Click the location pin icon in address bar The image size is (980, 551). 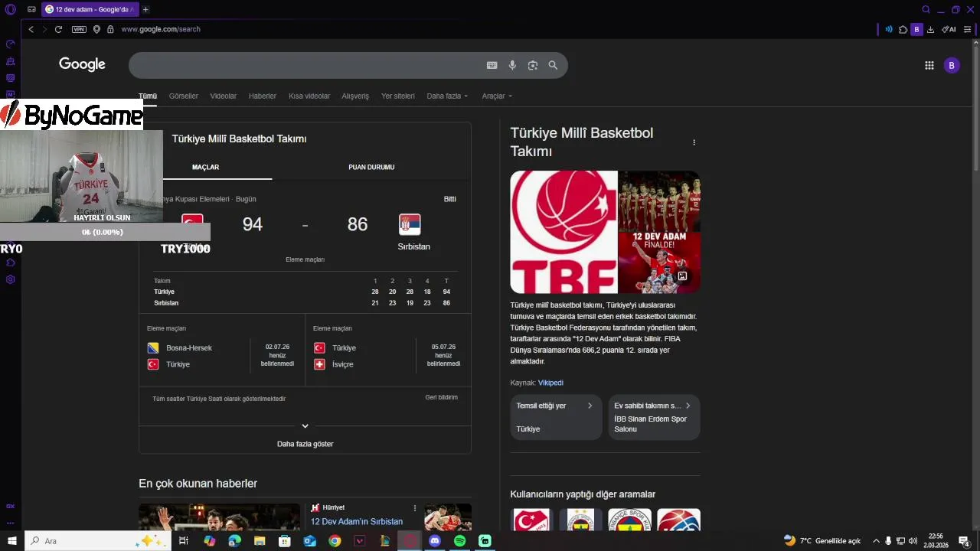(x=96, y=29)
